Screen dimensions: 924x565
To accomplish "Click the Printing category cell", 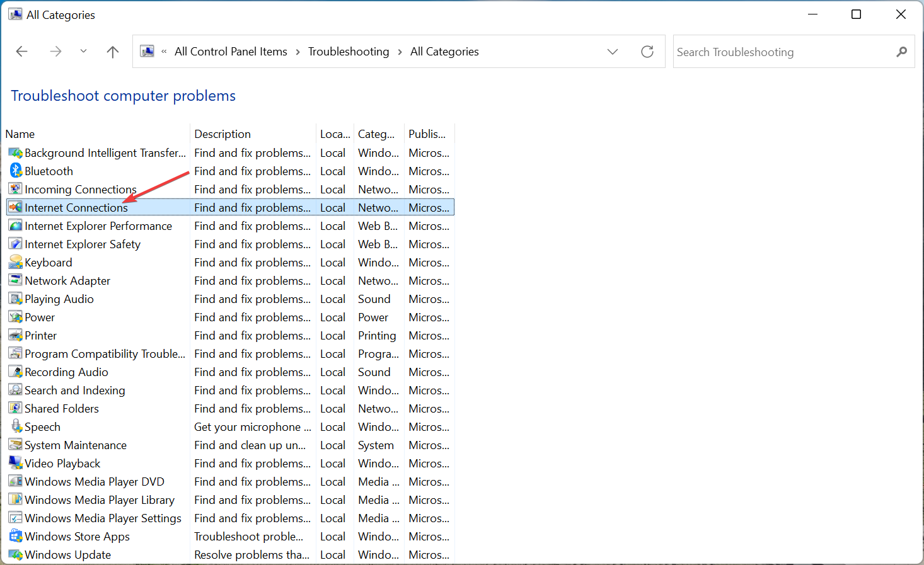I will tap(377, 336).
